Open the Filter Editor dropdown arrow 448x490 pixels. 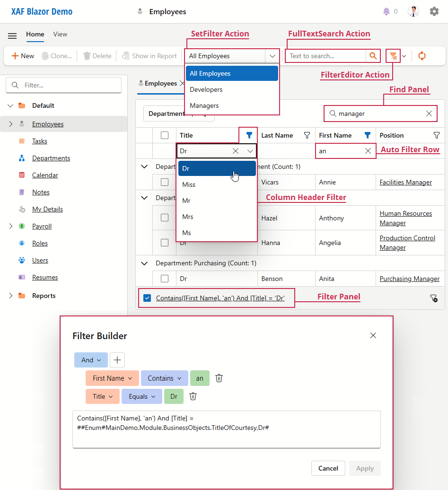point(404,56)
